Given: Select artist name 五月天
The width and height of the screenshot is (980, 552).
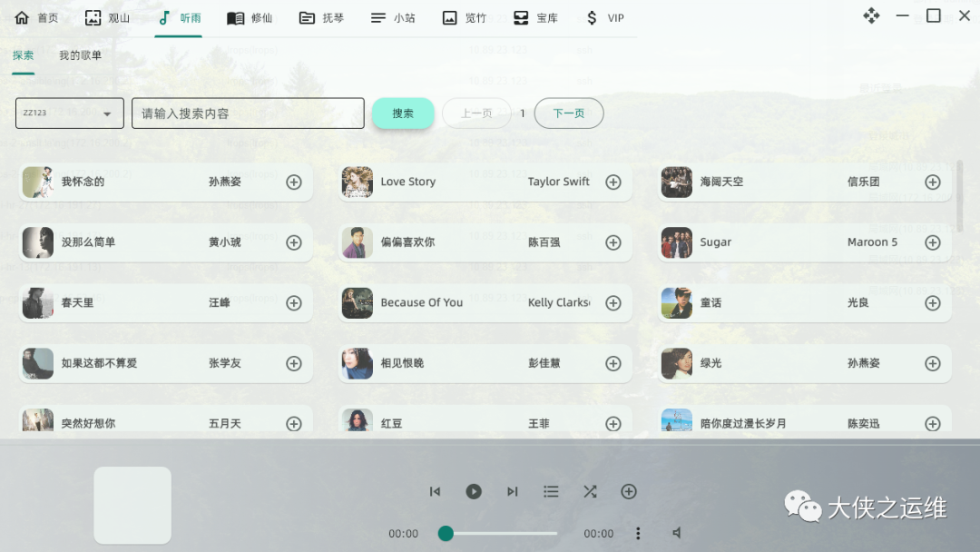Looking at the screenshot, I should point(224,423).
